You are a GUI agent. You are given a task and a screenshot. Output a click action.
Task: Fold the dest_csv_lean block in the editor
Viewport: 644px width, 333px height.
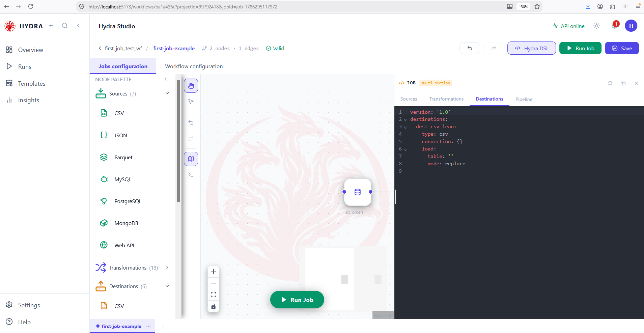tap(405, 127)
